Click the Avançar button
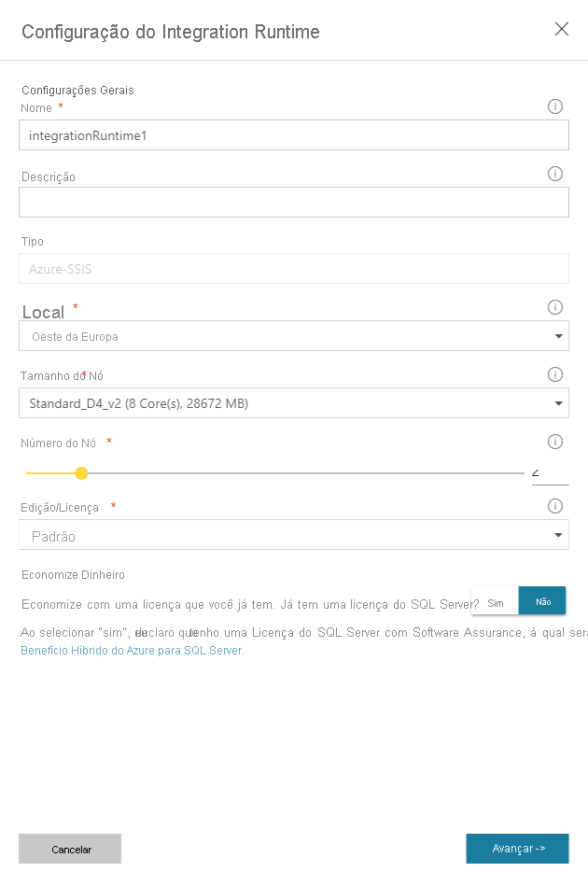588x886 pixels. pyautogui.click(x=517, y=849)
